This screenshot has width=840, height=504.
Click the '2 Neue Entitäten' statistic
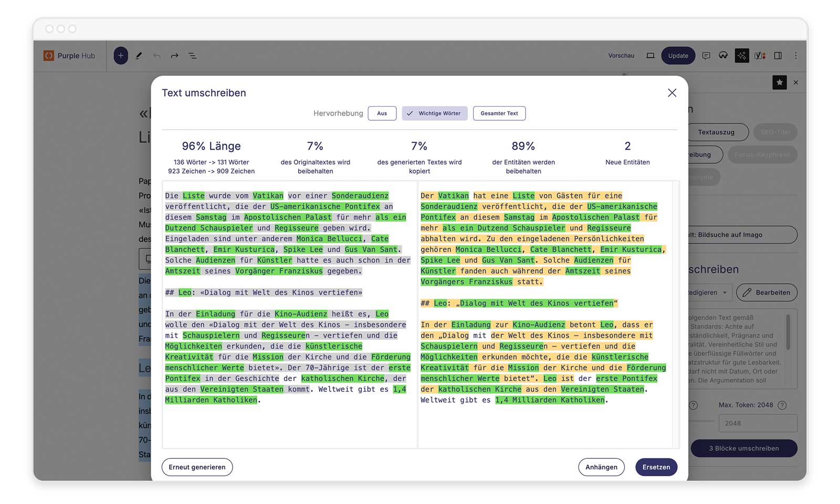coord(627,153)
